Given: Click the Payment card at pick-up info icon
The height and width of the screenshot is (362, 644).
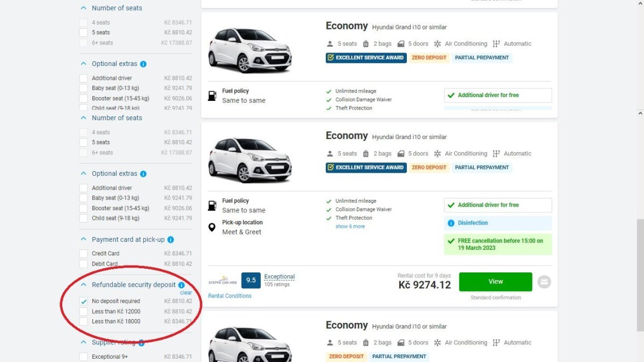Looking at the screenshot, I should click(x=171, y=240).
